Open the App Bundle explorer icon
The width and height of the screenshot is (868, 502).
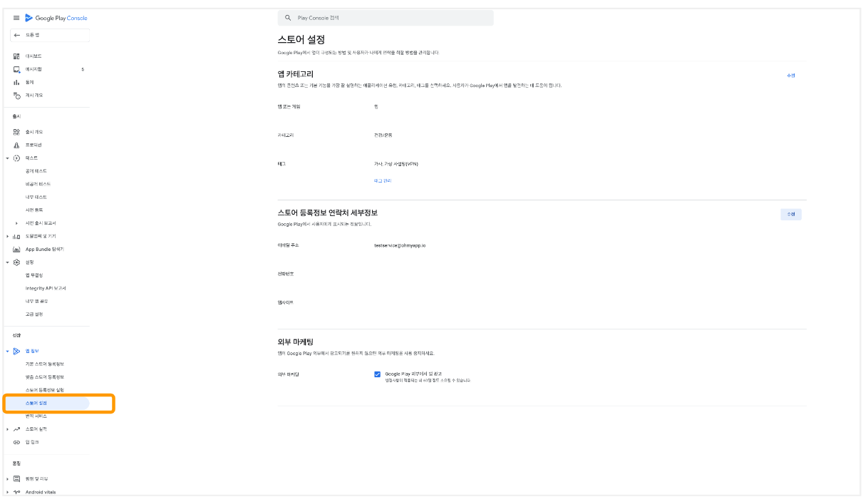point(16,249)
